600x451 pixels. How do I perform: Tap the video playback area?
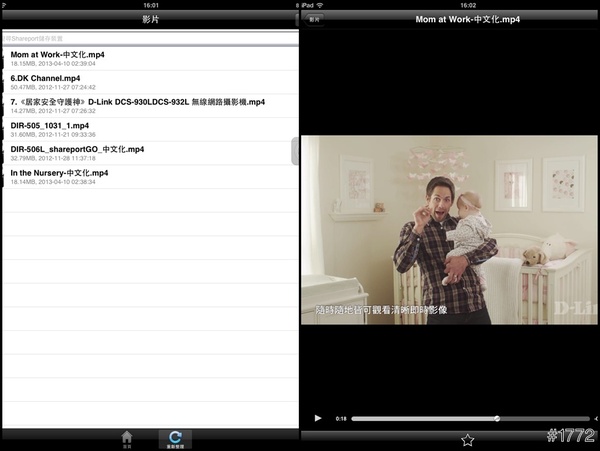(450, 230)
